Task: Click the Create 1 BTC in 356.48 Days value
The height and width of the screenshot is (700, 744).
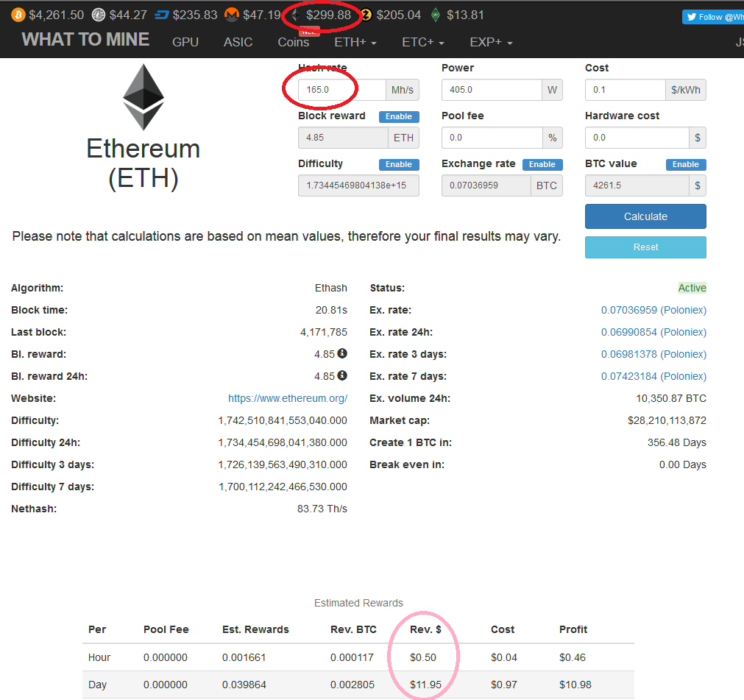Action: (676, 443)
